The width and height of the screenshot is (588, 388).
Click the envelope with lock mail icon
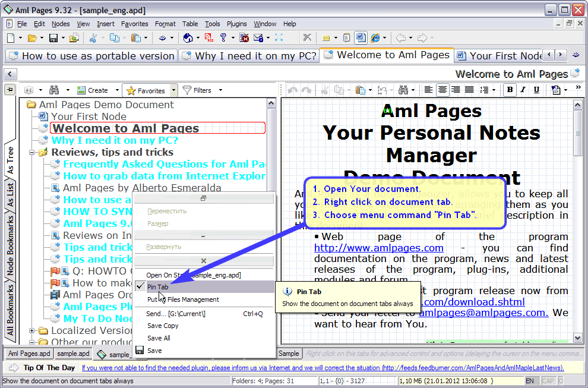(x=258, y=37)
